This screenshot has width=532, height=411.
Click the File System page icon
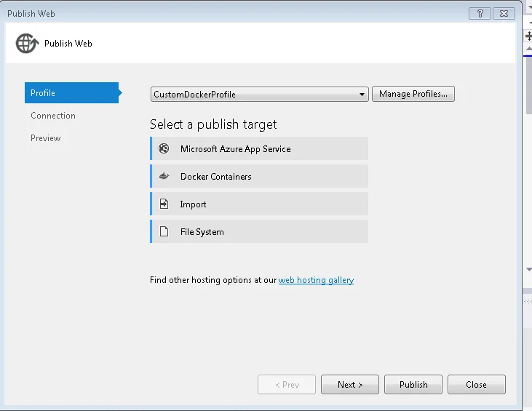(164, 231)
